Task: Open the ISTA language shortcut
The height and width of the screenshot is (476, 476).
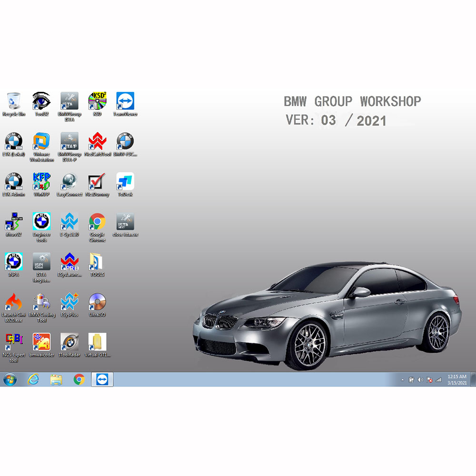Action: pos(41,267)
